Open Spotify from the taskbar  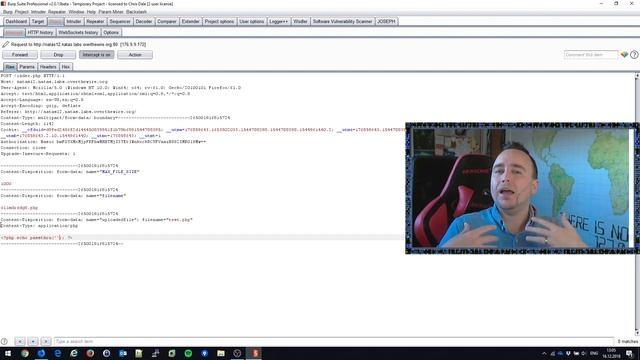click(188, 353)
